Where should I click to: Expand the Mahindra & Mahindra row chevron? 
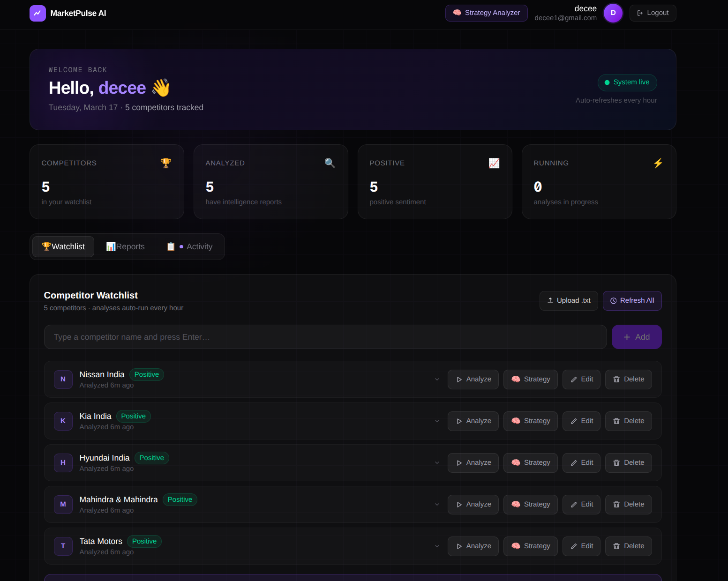[x=437, y=505]
